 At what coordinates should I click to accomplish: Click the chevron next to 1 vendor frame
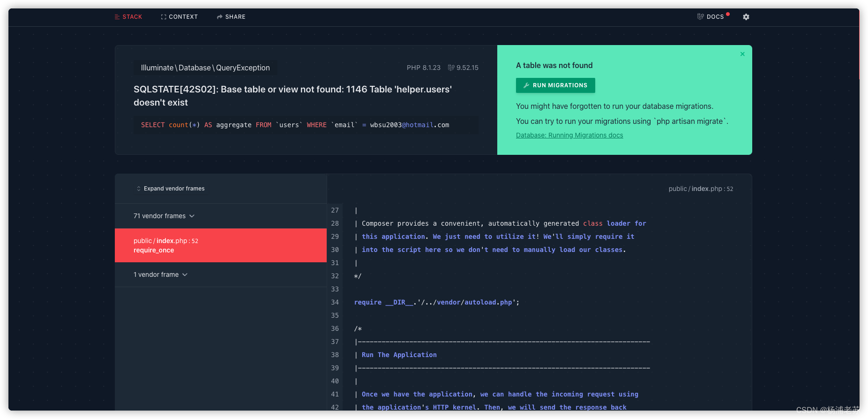185,274
